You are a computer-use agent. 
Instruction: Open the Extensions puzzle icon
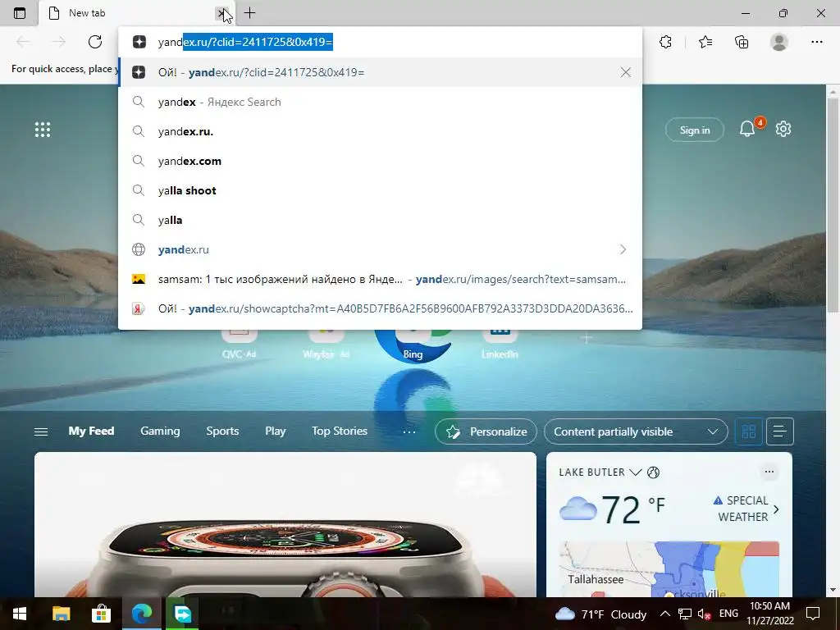tap(665, 42)
